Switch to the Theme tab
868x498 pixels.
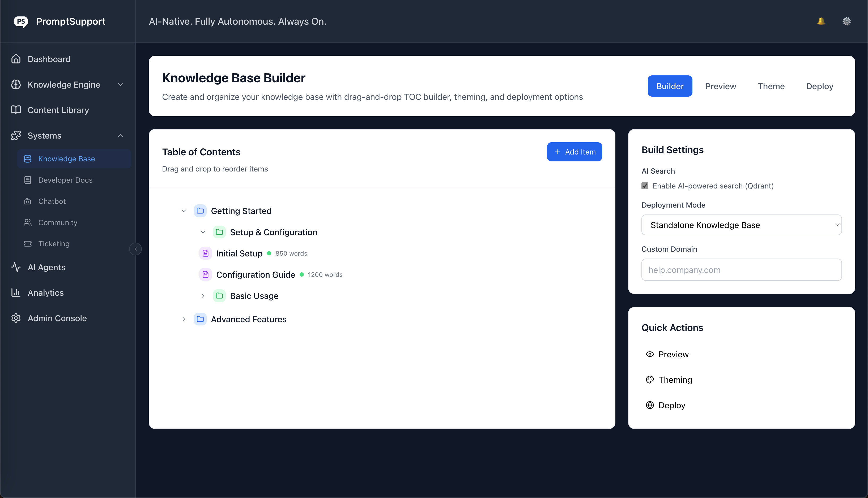point(771,86)
